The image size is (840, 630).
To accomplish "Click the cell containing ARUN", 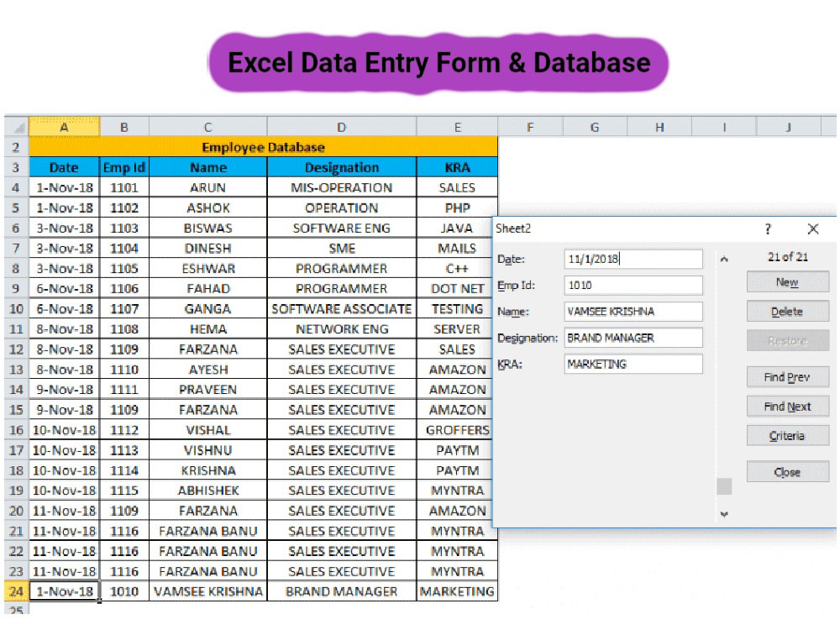I will tap(207, 187).
